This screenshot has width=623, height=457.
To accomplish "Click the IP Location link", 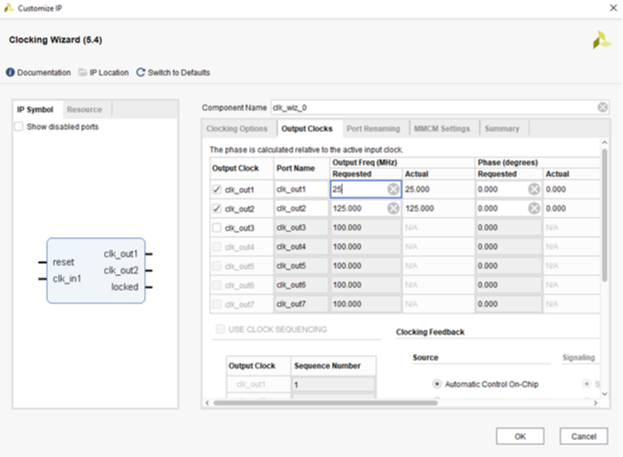I will point(109,73).
